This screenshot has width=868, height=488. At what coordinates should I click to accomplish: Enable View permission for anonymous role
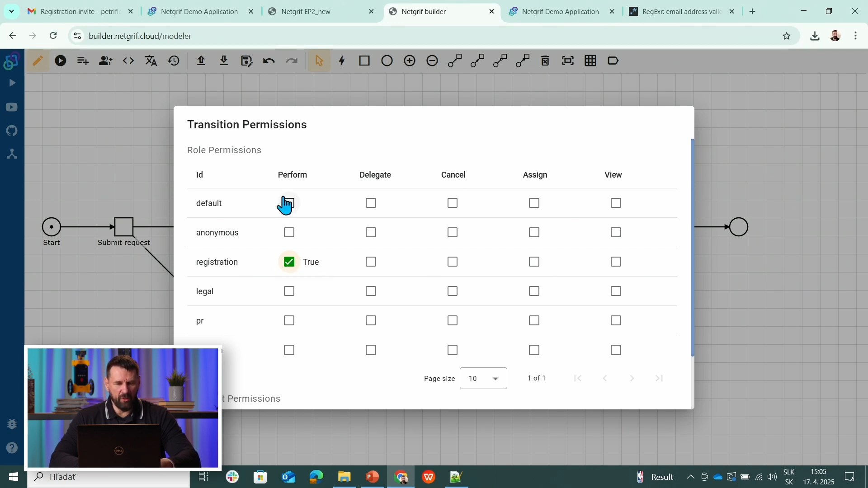(x=615, y=232)
